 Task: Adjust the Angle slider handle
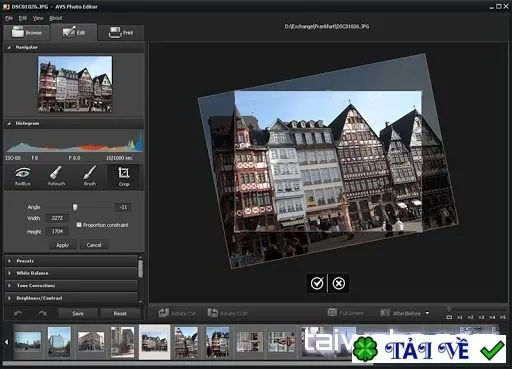coord(75,207)
